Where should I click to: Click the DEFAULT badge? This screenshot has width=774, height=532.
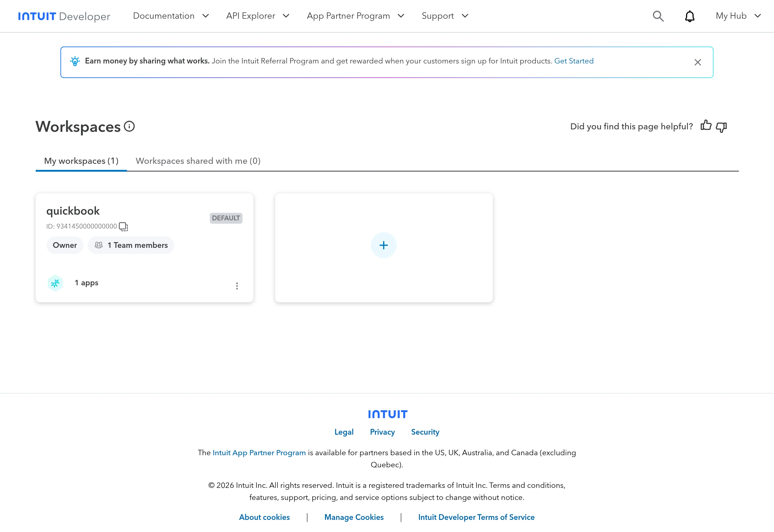(226, 218)
